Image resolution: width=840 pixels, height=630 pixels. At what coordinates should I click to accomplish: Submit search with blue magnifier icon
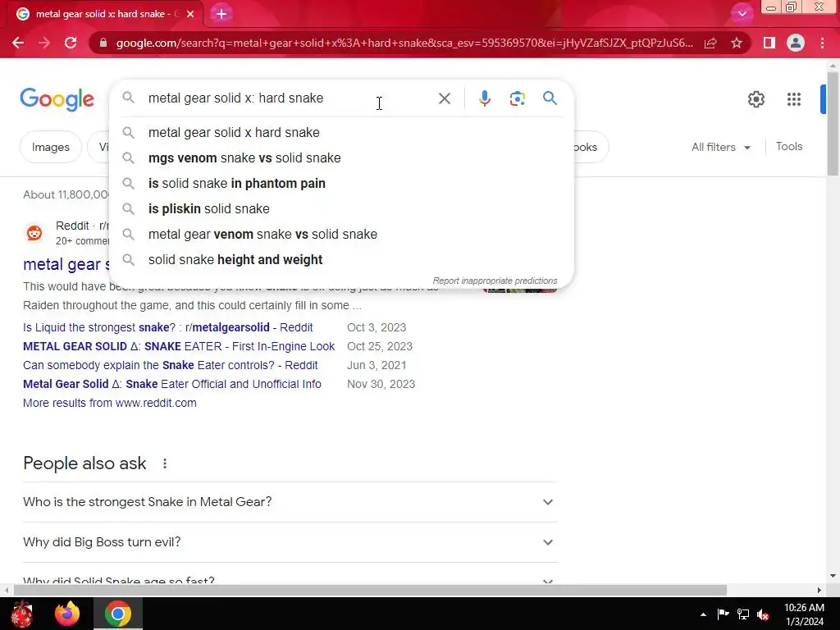coord(550,98)
